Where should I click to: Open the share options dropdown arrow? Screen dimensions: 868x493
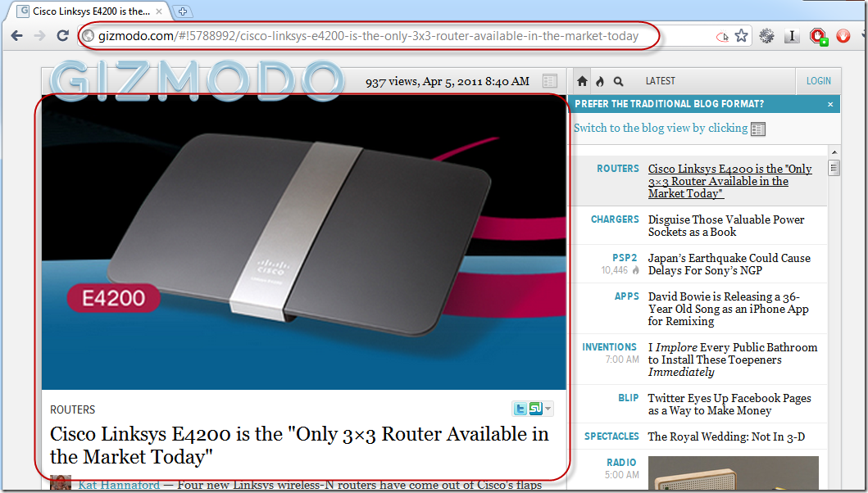(x=548, y=409)
